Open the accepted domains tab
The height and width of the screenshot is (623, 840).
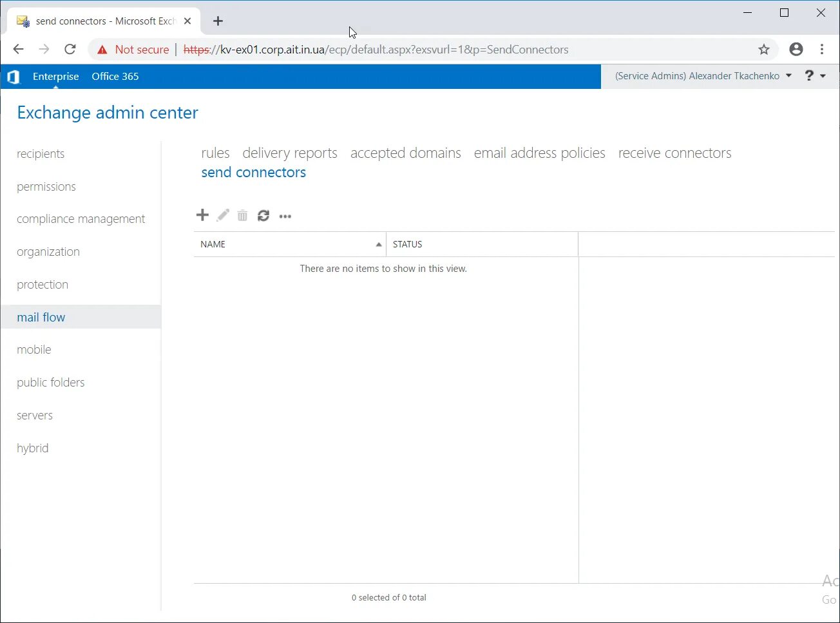(406, 153)
